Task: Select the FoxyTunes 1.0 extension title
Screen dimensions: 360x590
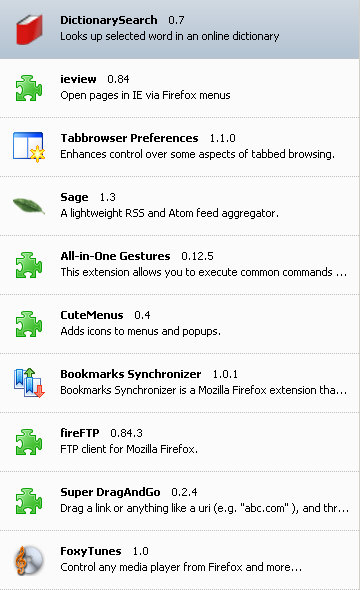Action: 105,551
